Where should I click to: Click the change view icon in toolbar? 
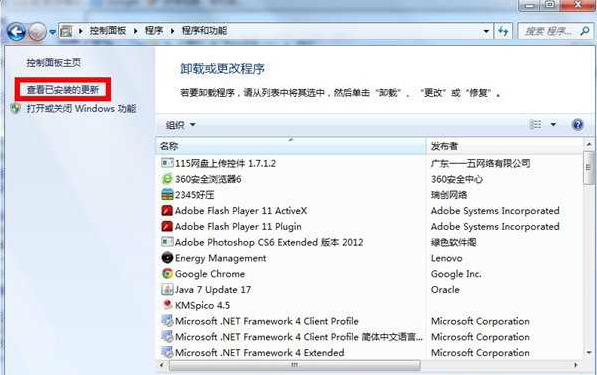point(535,124)
